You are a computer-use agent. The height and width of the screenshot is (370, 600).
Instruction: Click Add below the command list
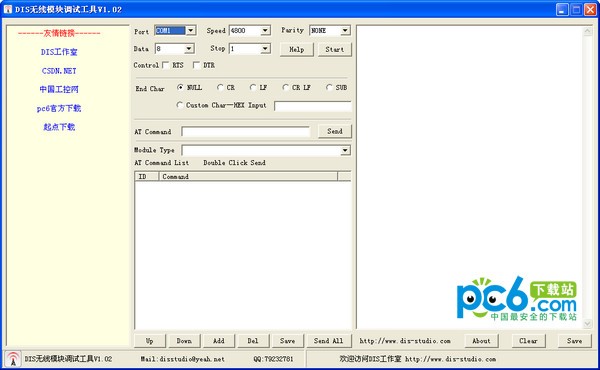tap(218, 341)
